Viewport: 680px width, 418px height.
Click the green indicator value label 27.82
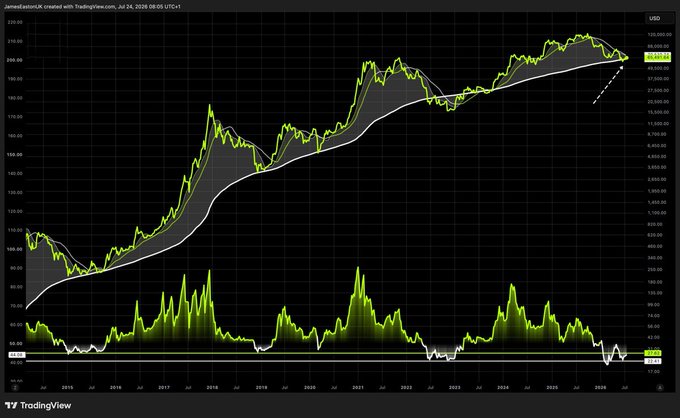click(x=653, y=353)
